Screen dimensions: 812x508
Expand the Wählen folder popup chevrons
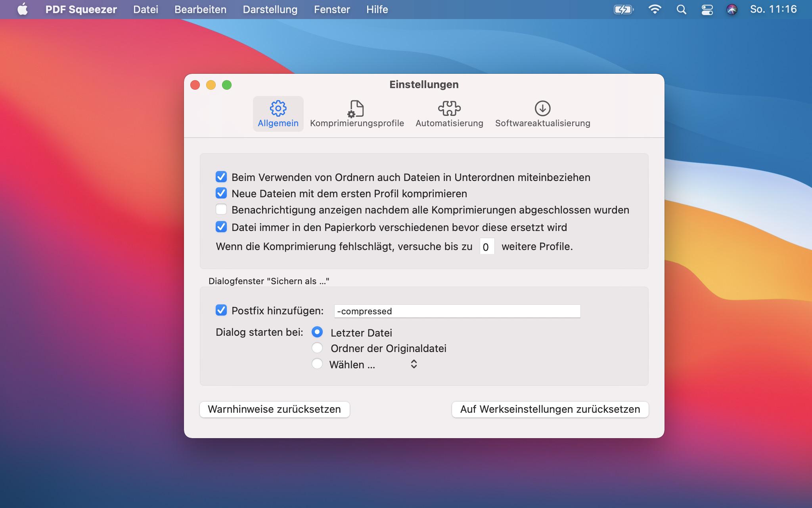click(x=414, y=364)
